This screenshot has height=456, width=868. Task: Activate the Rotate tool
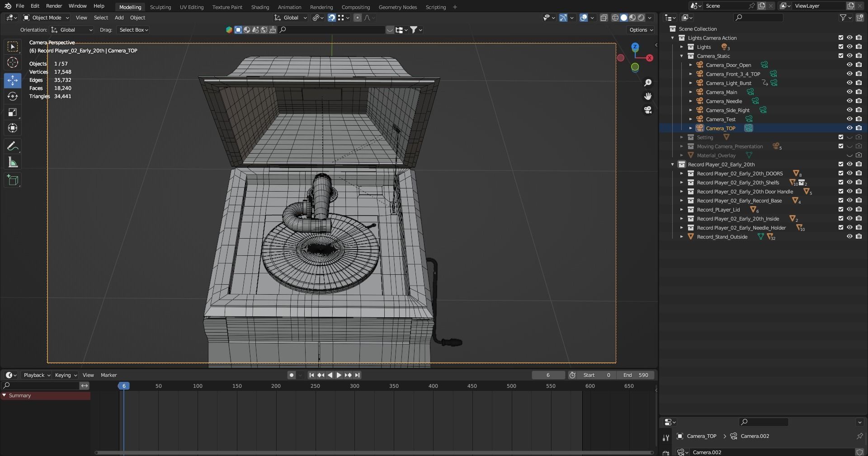tap(13, 96)
